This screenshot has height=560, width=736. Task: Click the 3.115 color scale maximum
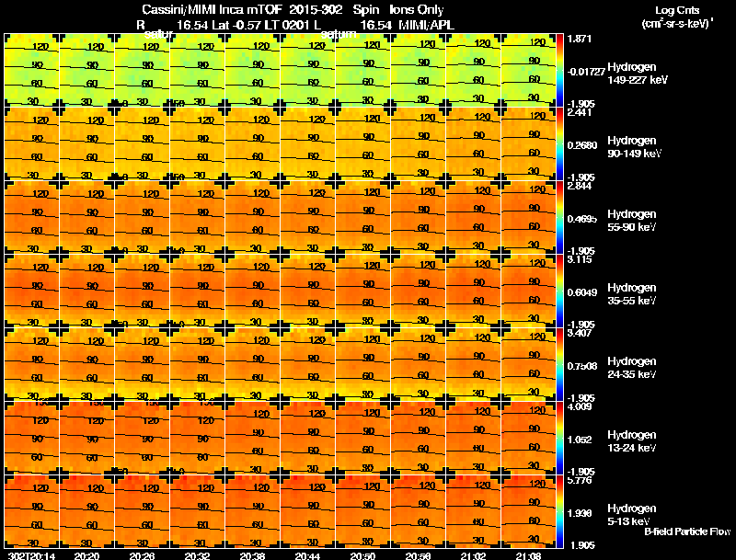[x=580, y=259]
